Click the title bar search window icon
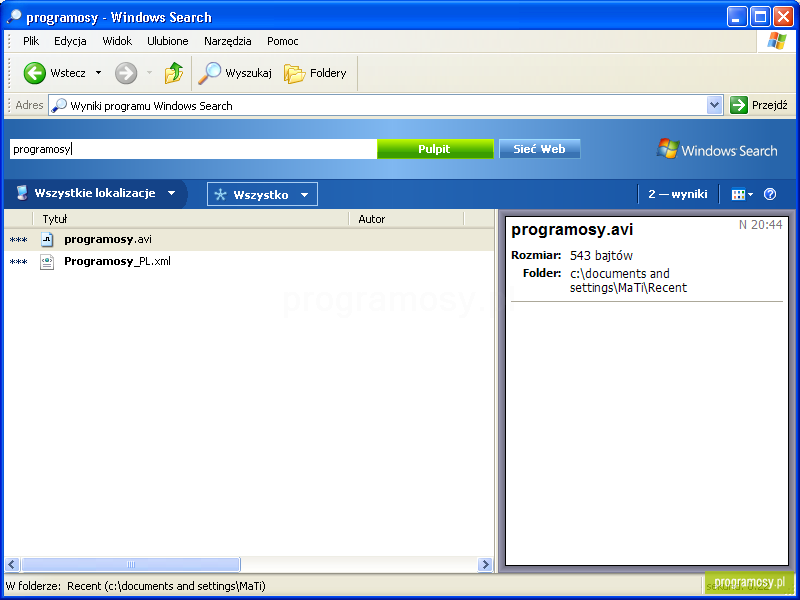The width and height of the screenshot is (800, 600). (14, 17)
